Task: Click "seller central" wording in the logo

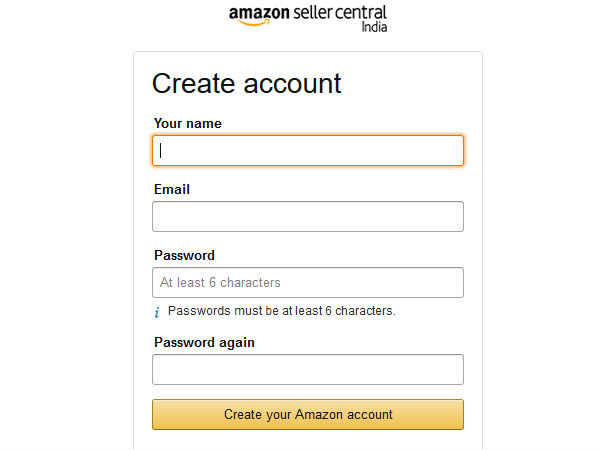Action: tap(339, 13)
